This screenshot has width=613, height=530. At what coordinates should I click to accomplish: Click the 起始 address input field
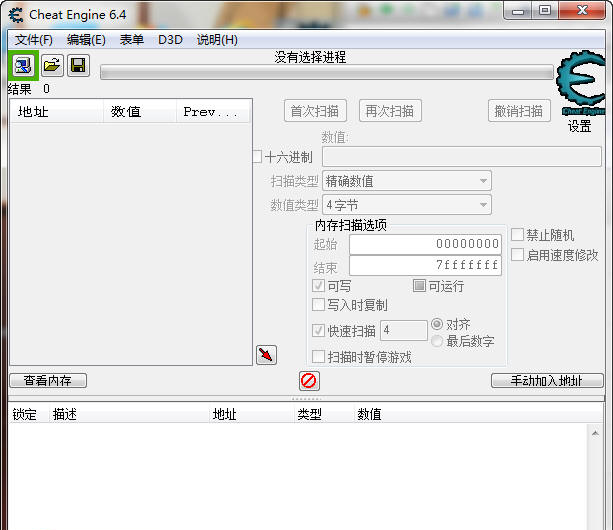pos(424,244)
